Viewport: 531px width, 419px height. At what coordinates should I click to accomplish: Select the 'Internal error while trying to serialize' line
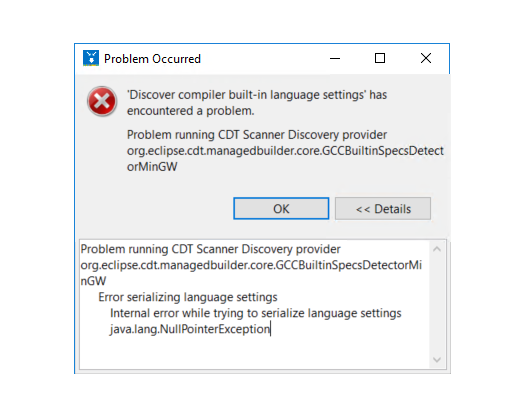click(x=256, y=313)
